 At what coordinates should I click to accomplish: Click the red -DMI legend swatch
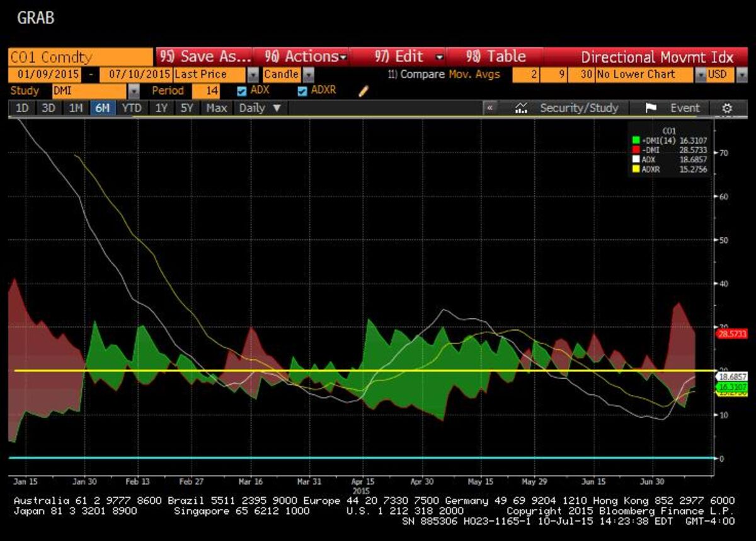[636, 150]
